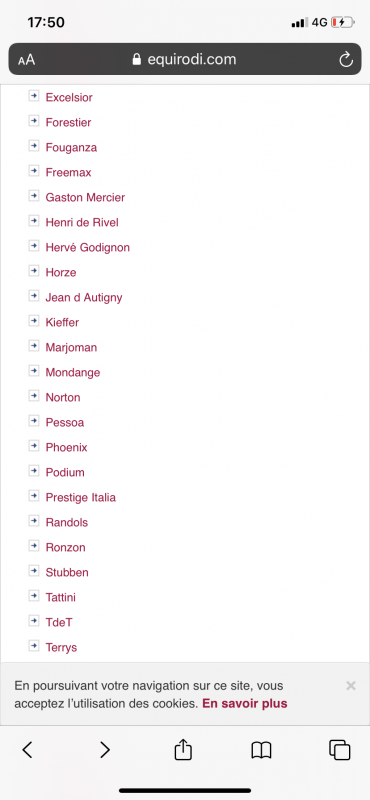Click the arrow icon beside Tattini

(x=34, y=596)
